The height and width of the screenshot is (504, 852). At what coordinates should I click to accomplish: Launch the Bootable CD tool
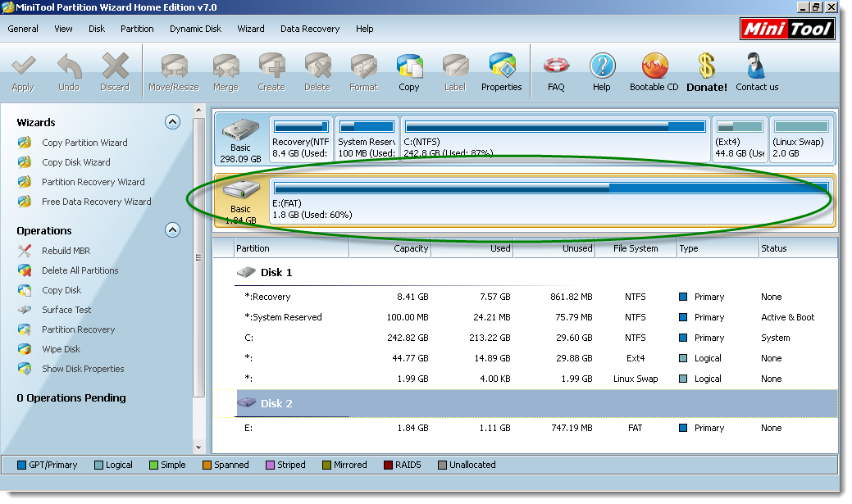coord(654,73)
